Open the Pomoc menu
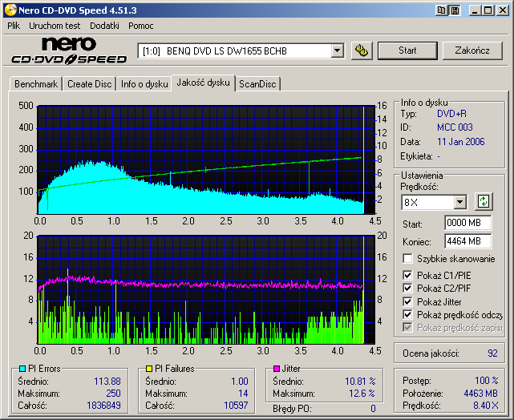Viewport: 514px width, 420px height. tap(141, 26)
